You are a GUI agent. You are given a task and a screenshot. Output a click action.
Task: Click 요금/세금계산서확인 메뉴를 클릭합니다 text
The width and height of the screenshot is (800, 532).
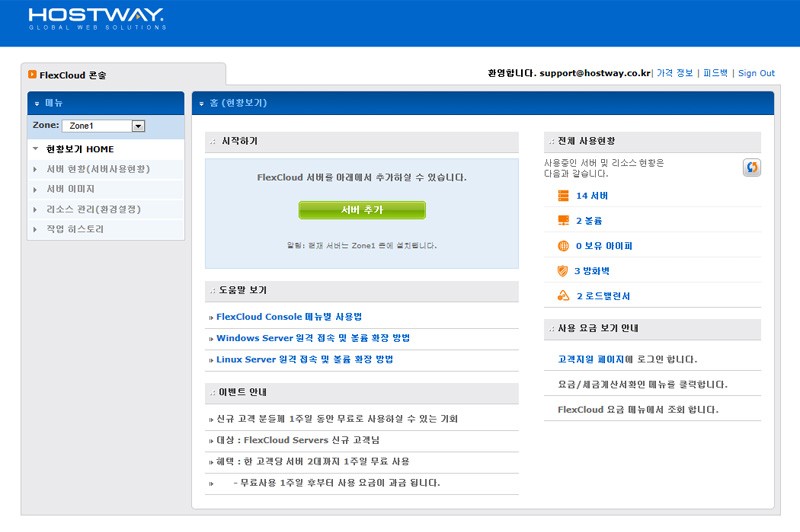click(642, 384)
